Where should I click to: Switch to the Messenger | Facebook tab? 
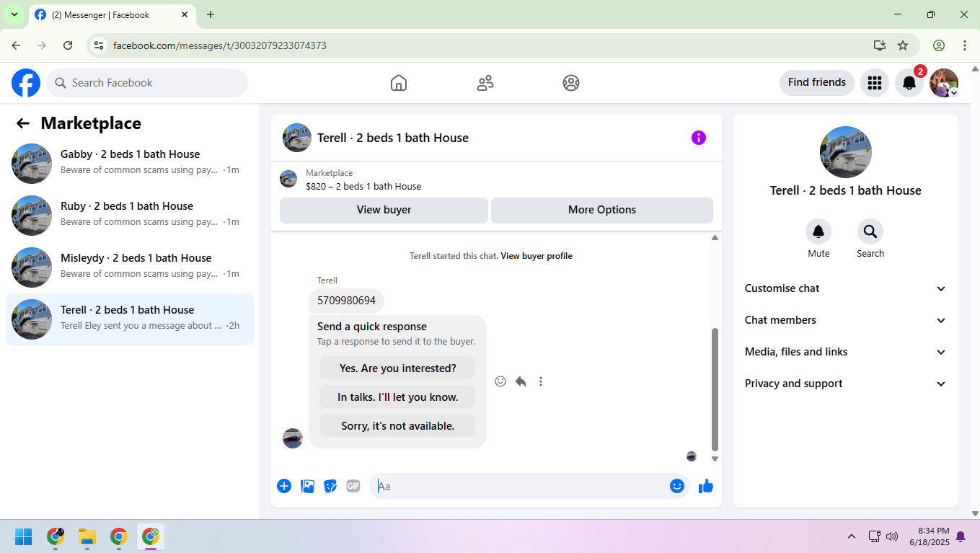point(112,14)
